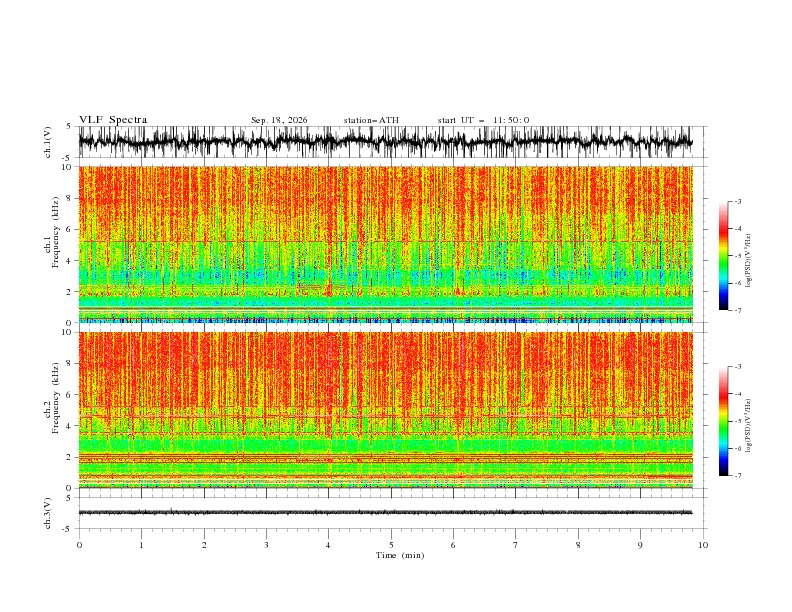The image size is (792, 612).
Task: Click the ch.1 spectrogram at 4 minutes, 2 kHz
Action: point(328,291)
